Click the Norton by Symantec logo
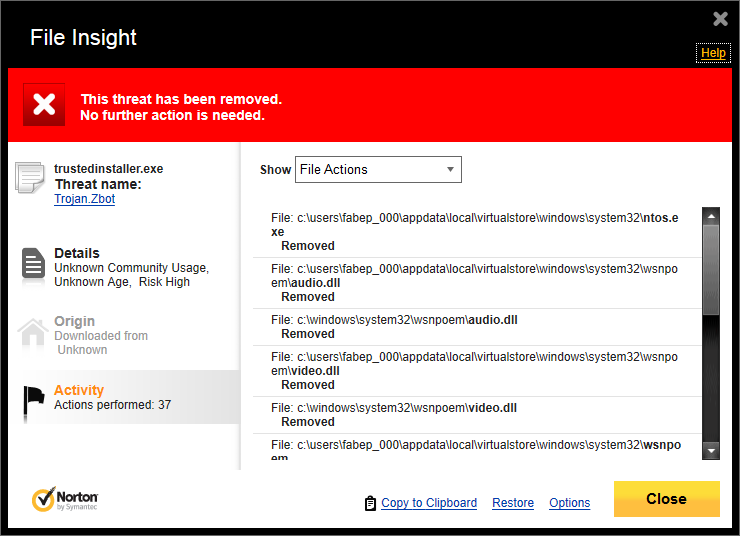This screenshot has height=536, width=740. pyautogui.click(x=66, y=500)
